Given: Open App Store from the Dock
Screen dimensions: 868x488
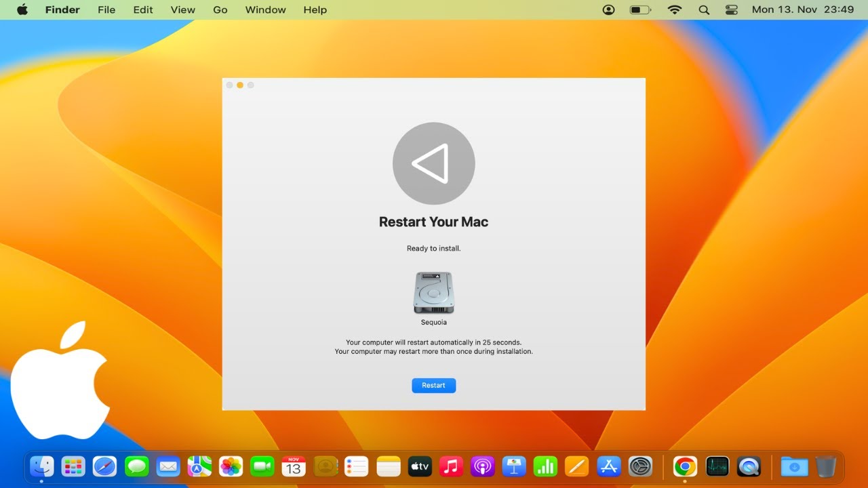Looking at the screenshot, I should [609, 466].
